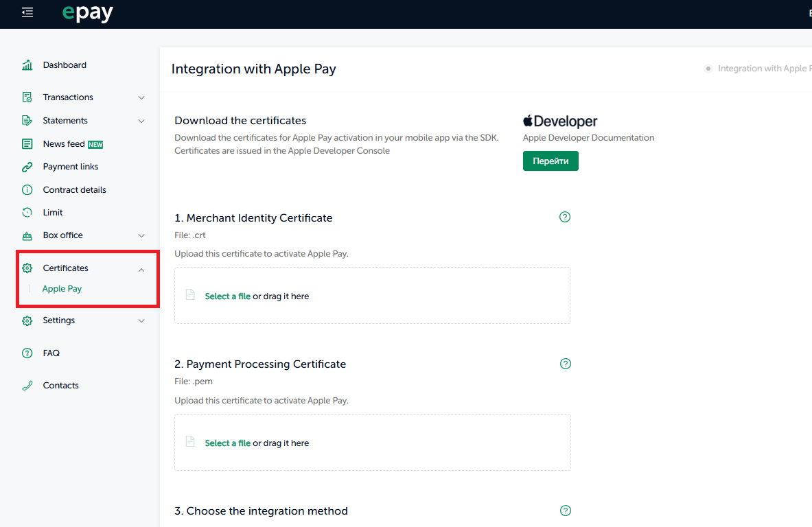Click the Contacts phone icon
This screenshot has width=812, height=527.
(x=27, y=385)
